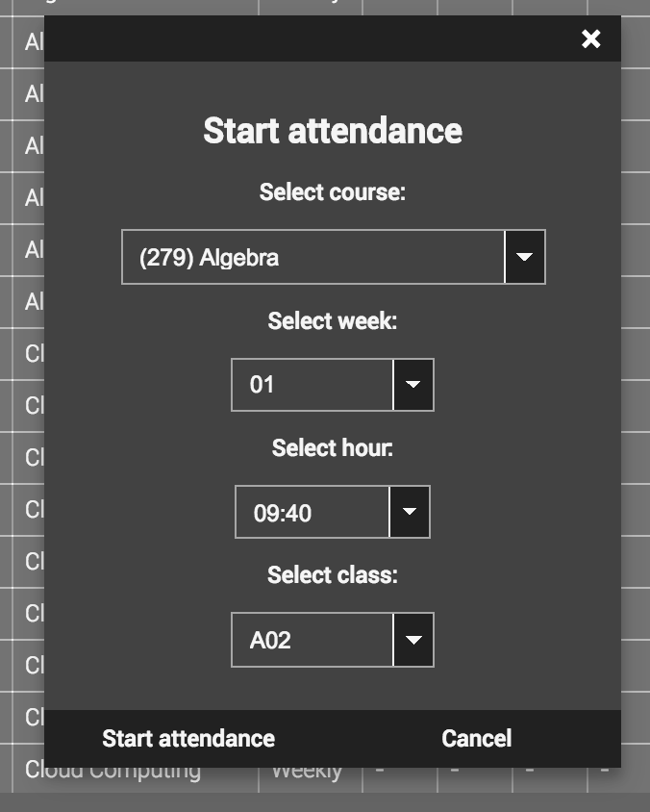Open the class selector showing A02
This screenshot has height=812, width=650.
308,640
